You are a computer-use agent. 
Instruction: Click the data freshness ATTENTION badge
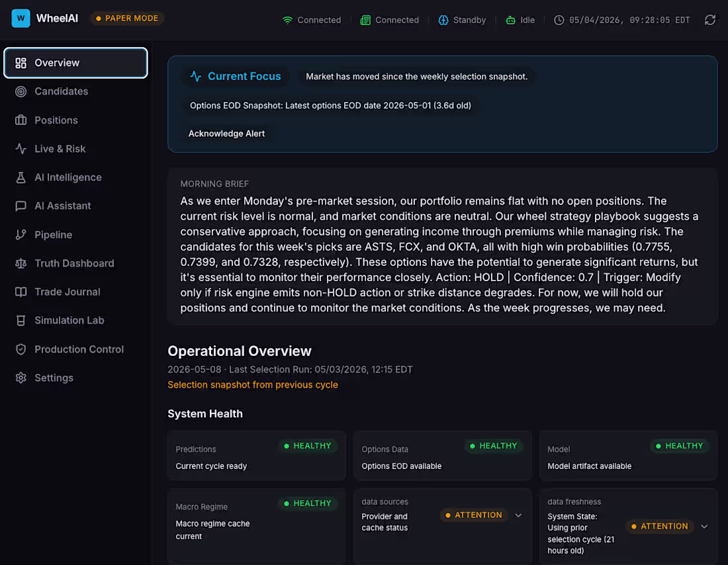[659, 527]
